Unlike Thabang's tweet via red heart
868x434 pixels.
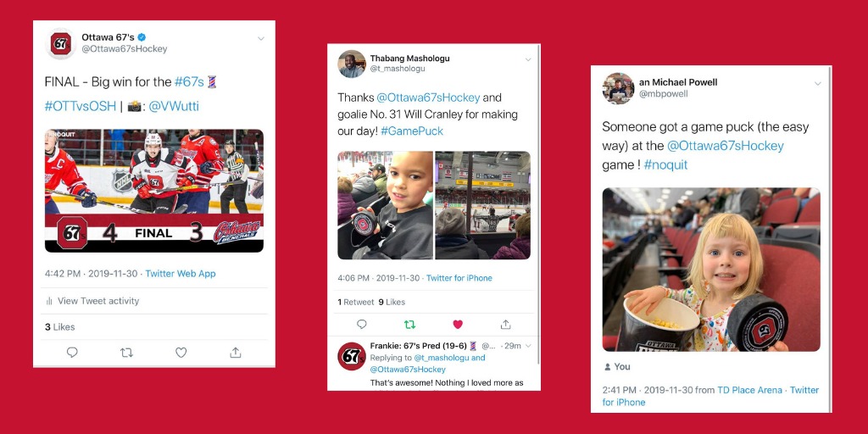(x=458, y=325)
